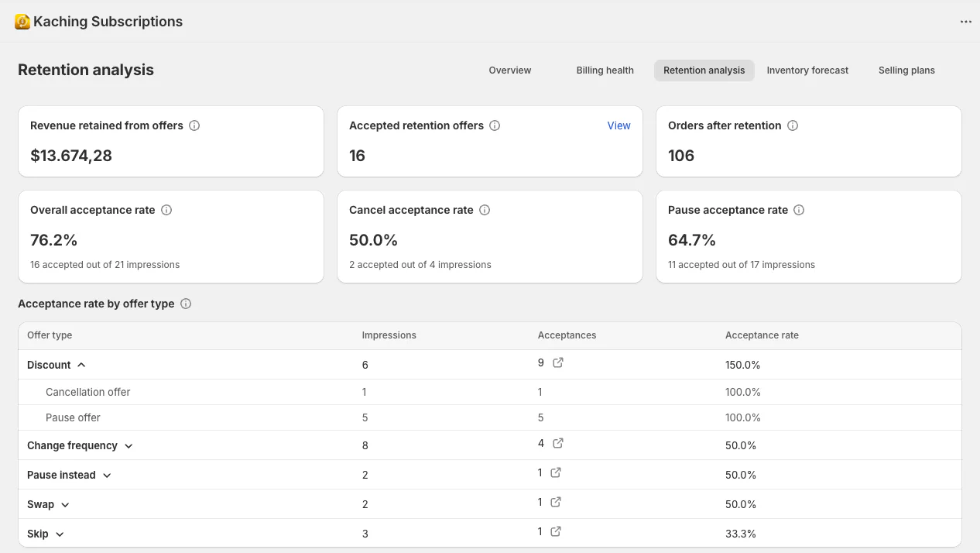Click the 76.2% overall acceptance rate
Image resolution: width=980 pixels, height=553 pixels.
tap(54, 240)
